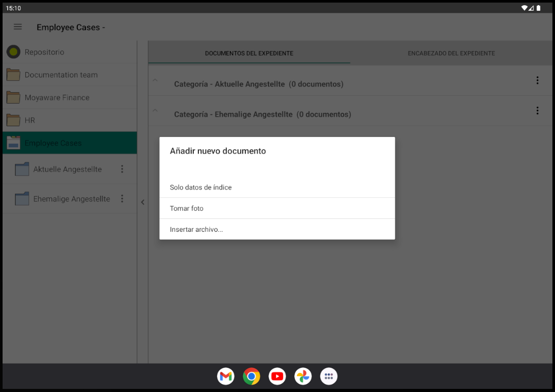The height and width of the screenshot is (392, 555).
Task: Open the HR folder
Action: (30, 120)
